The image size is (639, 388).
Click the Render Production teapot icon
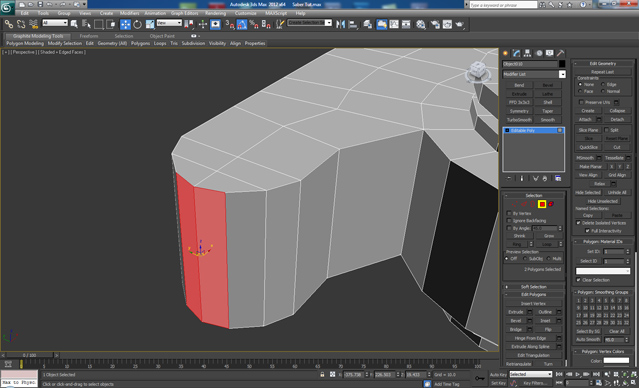[x=460, y=24]
